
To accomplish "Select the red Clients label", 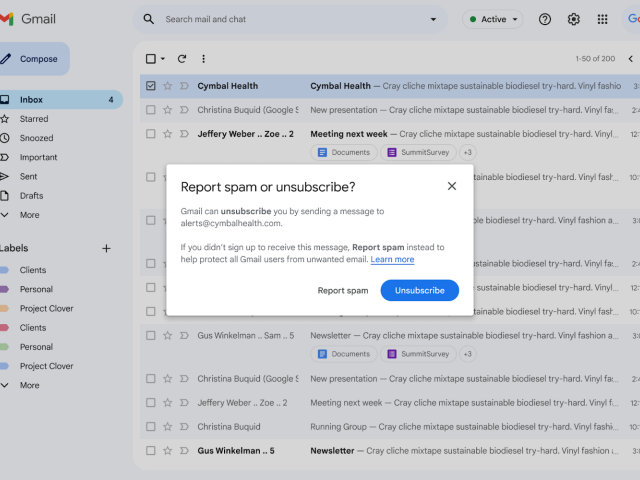I will [33, 327].
